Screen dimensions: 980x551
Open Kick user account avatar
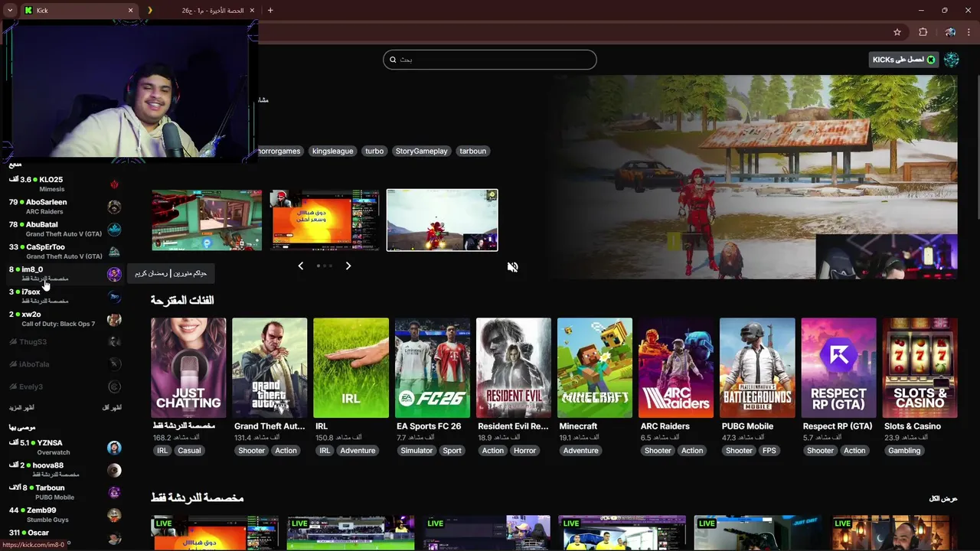coord(952,60)
